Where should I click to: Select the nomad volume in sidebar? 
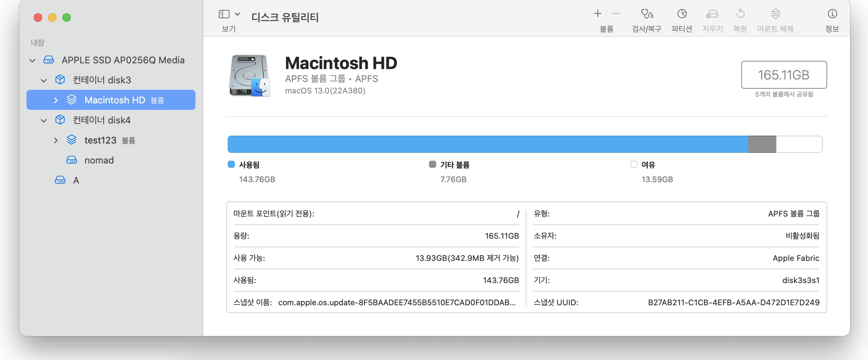[x=99, y=160]
